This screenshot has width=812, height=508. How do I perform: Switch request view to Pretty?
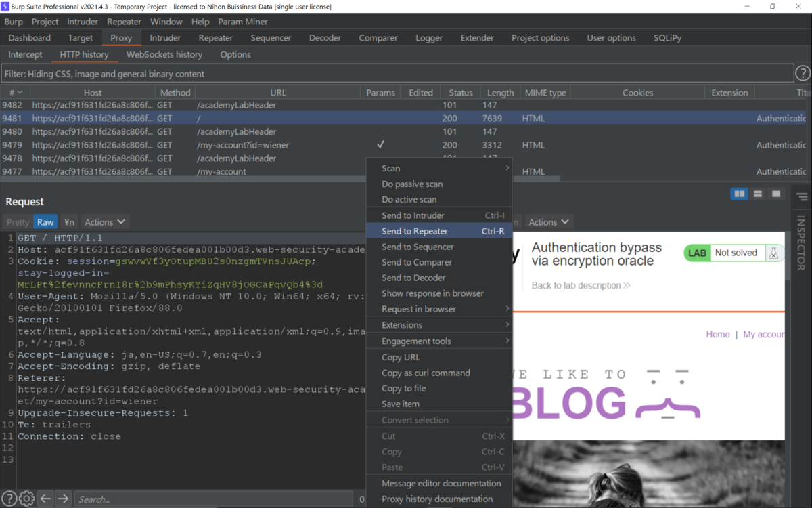(x=18, y=222)
